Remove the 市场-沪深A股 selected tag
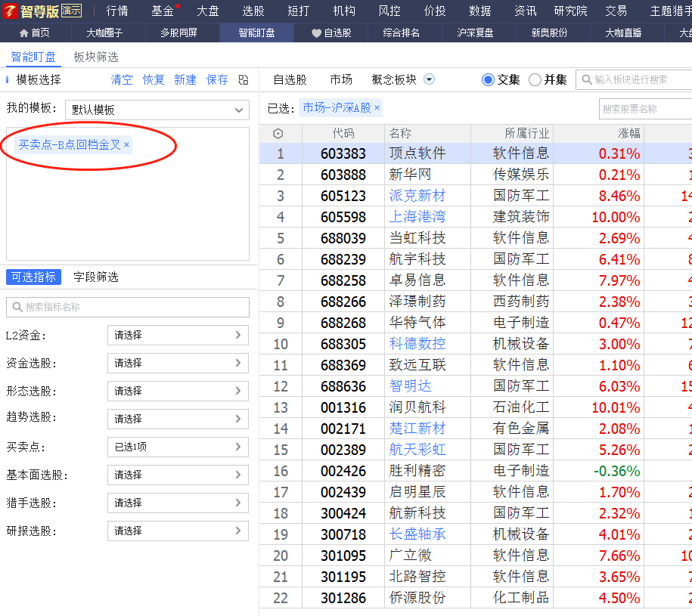Image resolution: width=692 pixels, height=616 pixels. 377,107
